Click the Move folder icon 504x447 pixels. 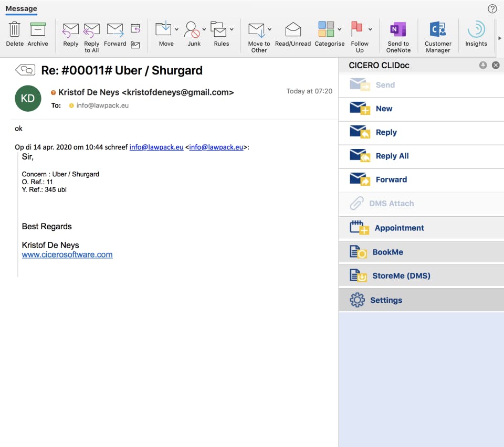coord(163,29)
